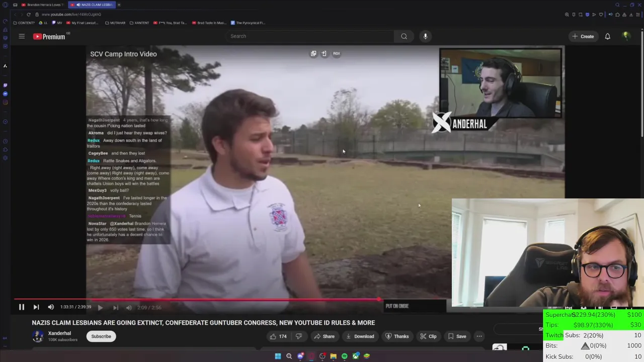
Task: Click the inner video play button
Action: click(101, 307)
